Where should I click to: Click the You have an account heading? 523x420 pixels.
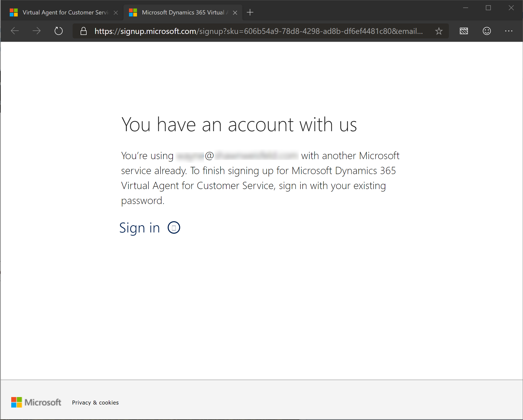pyautogui.click(x=239, y=124)
